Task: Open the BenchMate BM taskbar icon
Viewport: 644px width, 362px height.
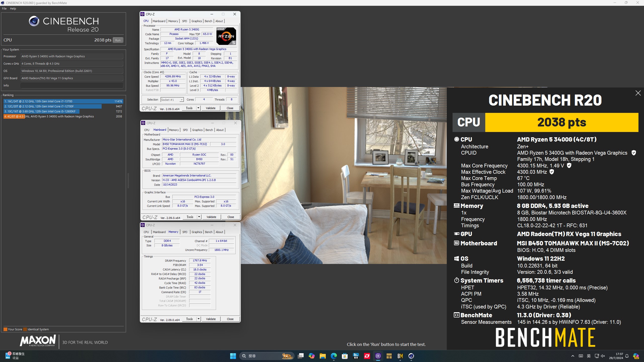Action: 400,356
